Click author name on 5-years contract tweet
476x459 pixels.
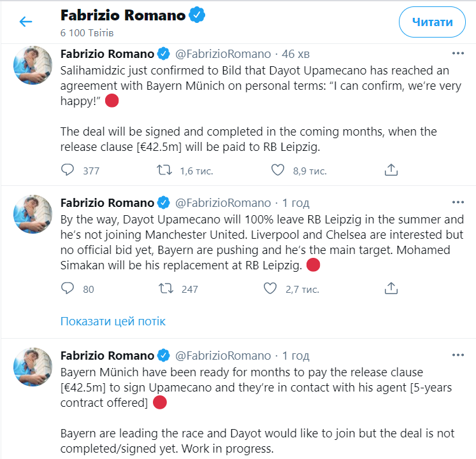tap(107, 355)
